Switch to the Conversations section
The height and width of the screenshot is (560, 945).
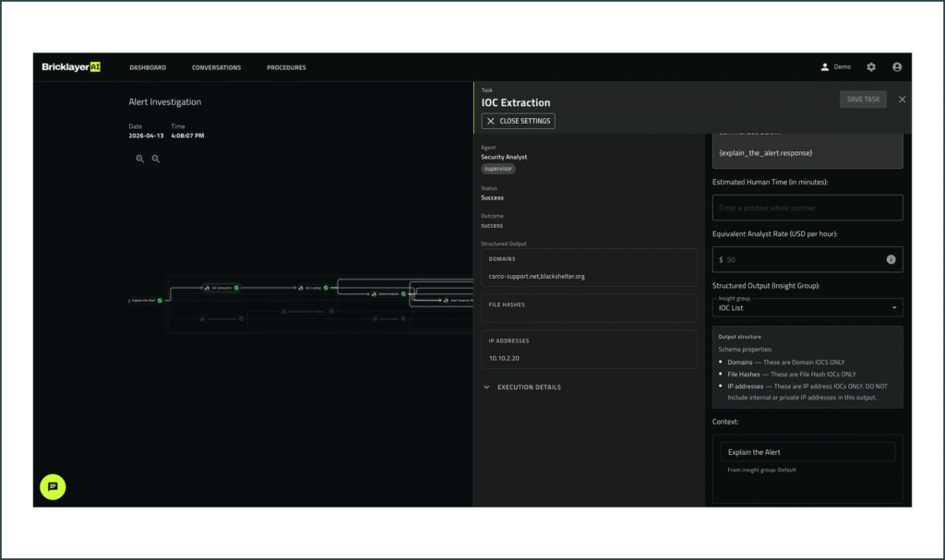(216, 66)
